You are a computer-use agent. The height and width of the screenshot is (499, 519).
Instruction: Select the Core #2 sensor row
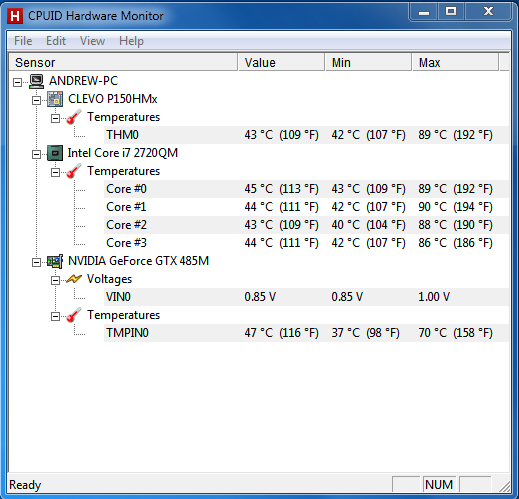[306, 225]
